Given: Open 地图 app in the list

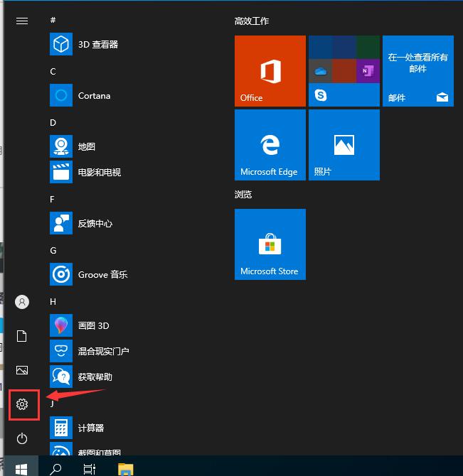Looking at the screenshot, I should tap(86, 146).
